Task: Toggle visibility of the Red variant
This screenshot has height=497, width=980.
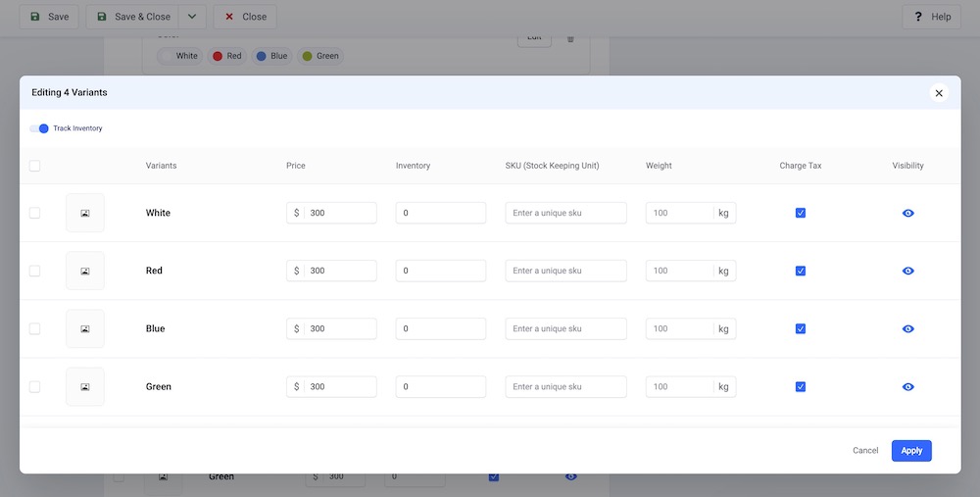Action: tap(907, 271)
